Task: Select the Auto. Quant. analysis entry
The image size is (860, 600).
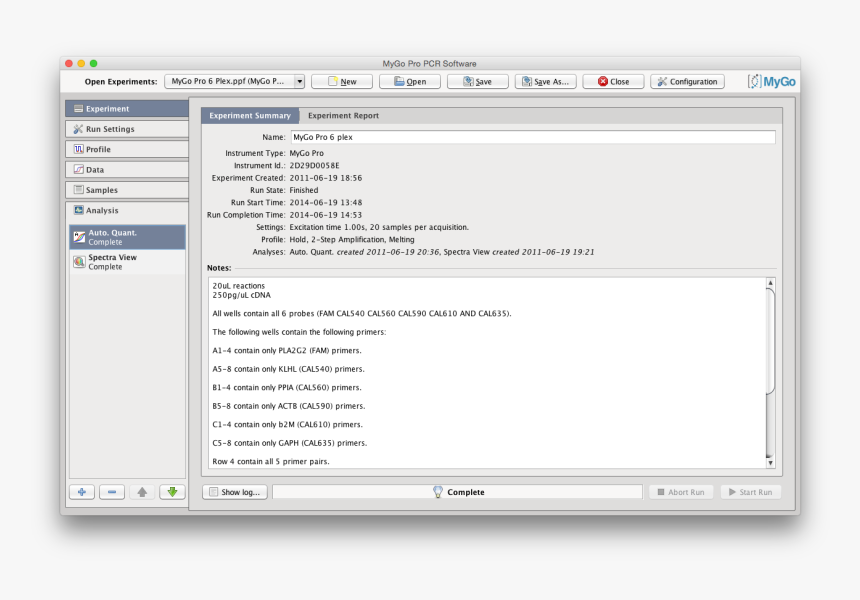Action: [127, 237]
